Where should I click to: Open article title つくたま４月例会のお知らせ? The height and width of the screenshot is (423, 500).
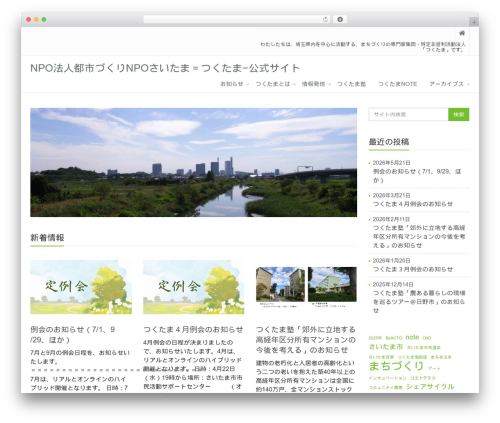(x=193, y=330)
